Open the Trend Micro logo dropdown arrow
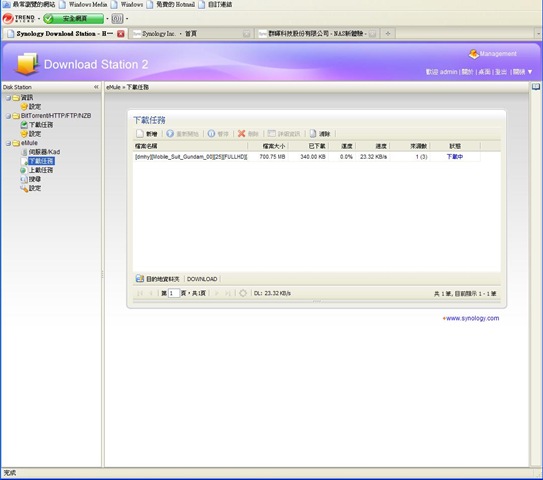The image size is (543, 480). (x=39, y=19)
